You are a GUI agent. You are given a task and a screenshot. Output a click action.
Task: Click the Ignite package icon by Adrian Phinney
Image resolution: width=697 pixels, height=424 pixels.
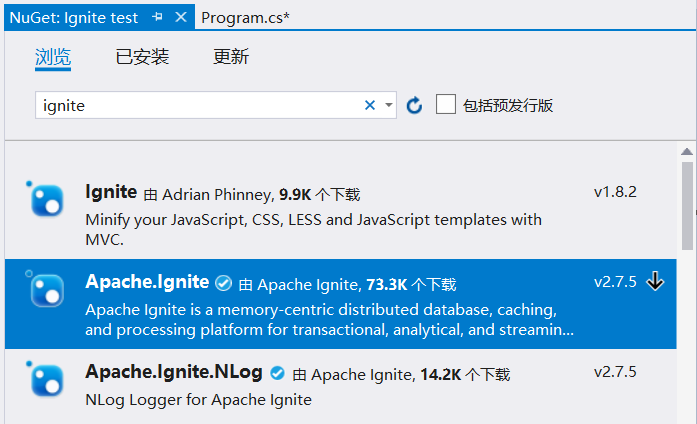[47, 200]
